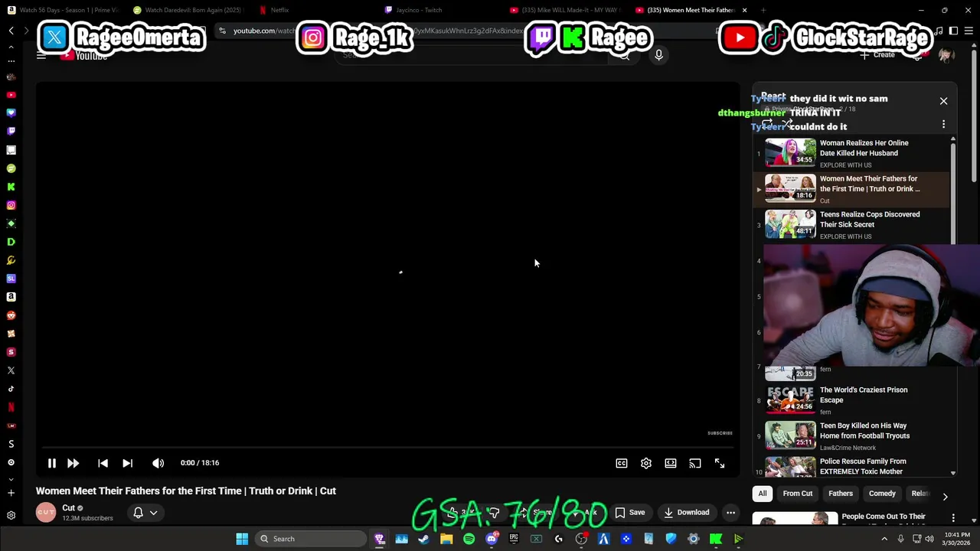Viewport: 980px width, 551px height.
Task: Toggle notification bell for Cut channel
Action: [x=138, y=513]
